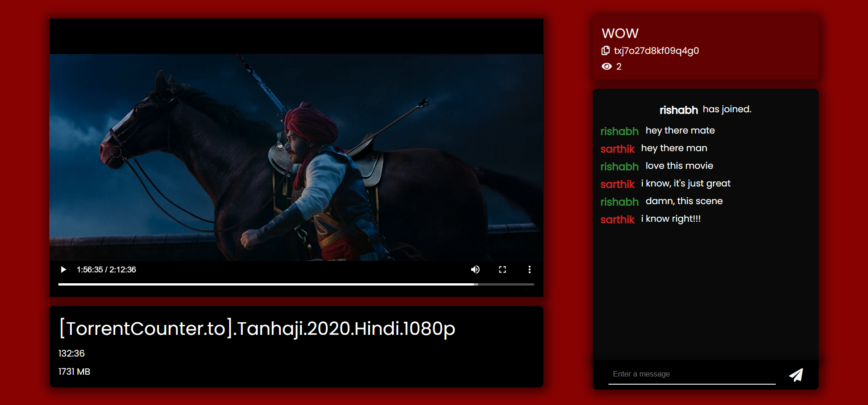Select the video title TorrentCounter.to Tanhaji text

click(x=257, y=329)
